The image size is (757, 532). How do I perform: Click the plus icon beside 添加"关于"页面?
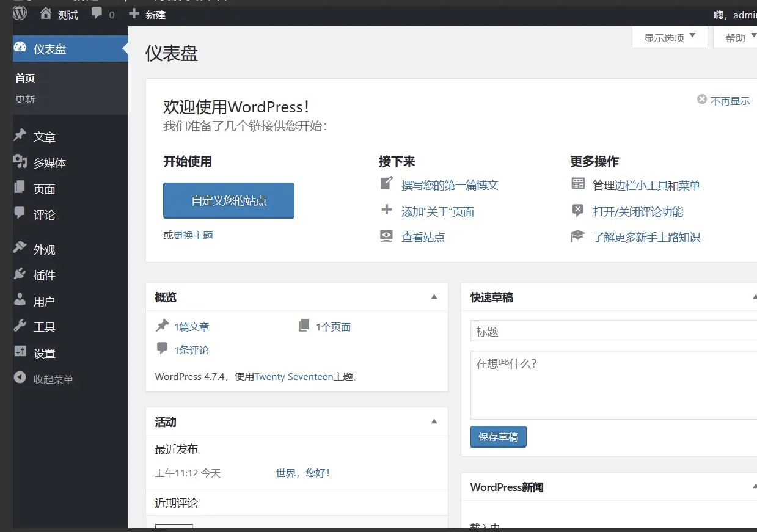[386, 210]
